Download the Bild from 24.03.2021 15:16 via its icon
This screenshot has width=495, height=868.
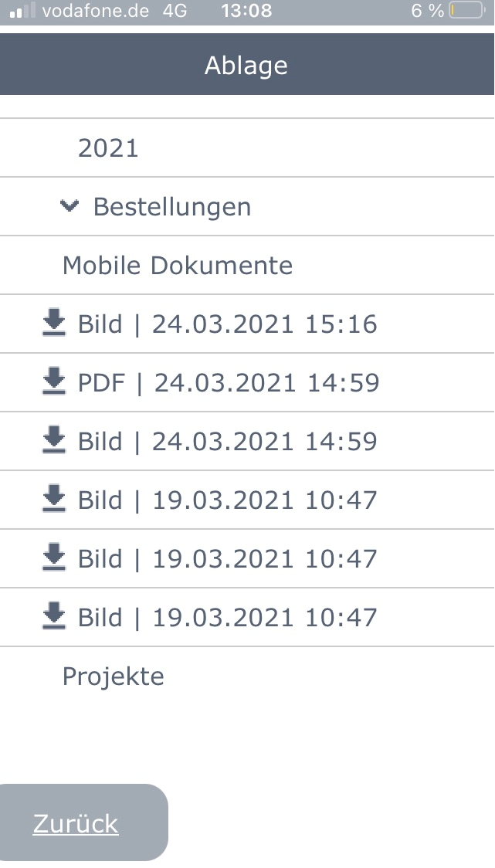pos(54,323)
